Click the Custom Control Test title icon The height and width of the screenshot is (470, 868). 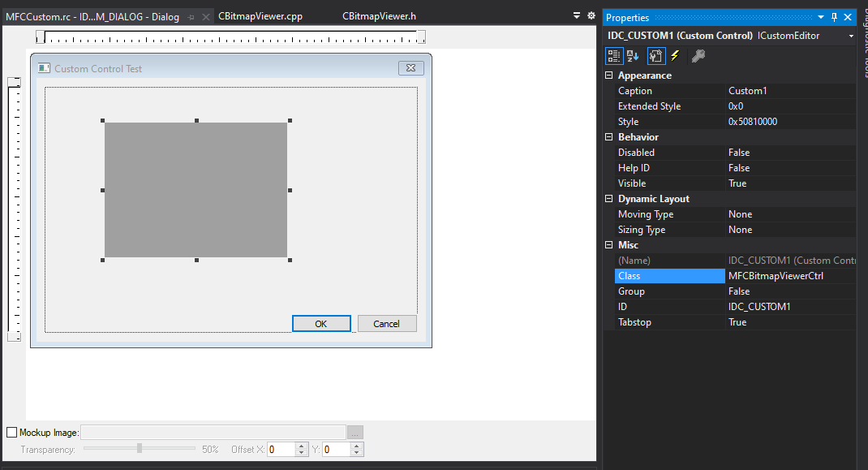point(44,68)
